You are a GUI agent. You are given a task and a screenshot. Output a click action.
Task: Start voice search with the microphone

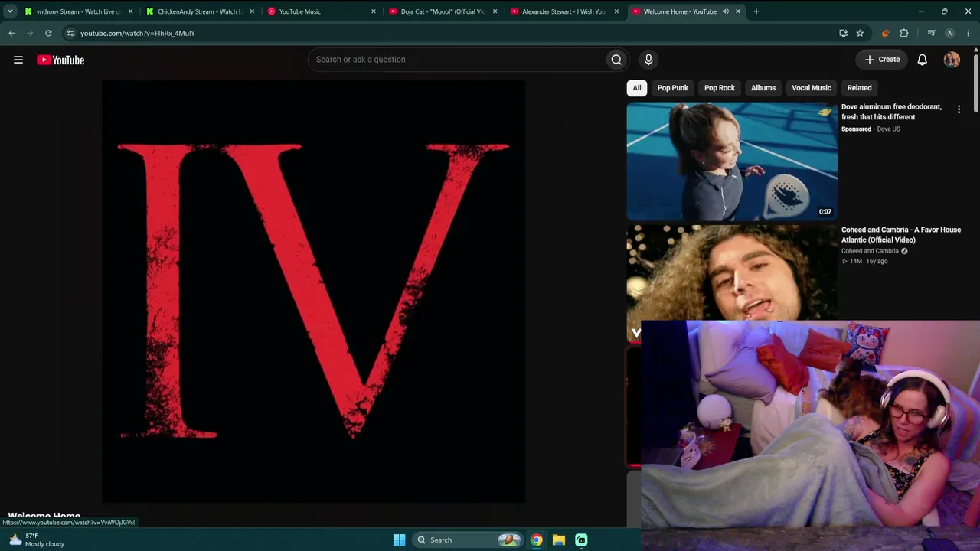(648, 60)
